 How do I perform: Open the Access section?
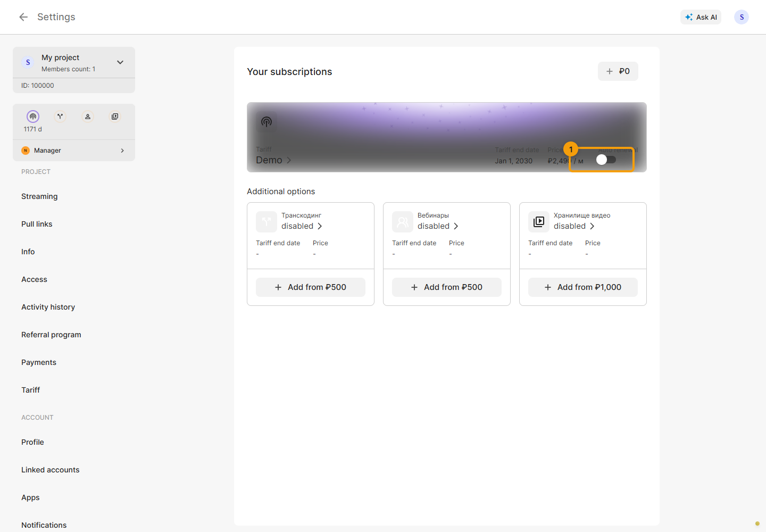(34, 279)
